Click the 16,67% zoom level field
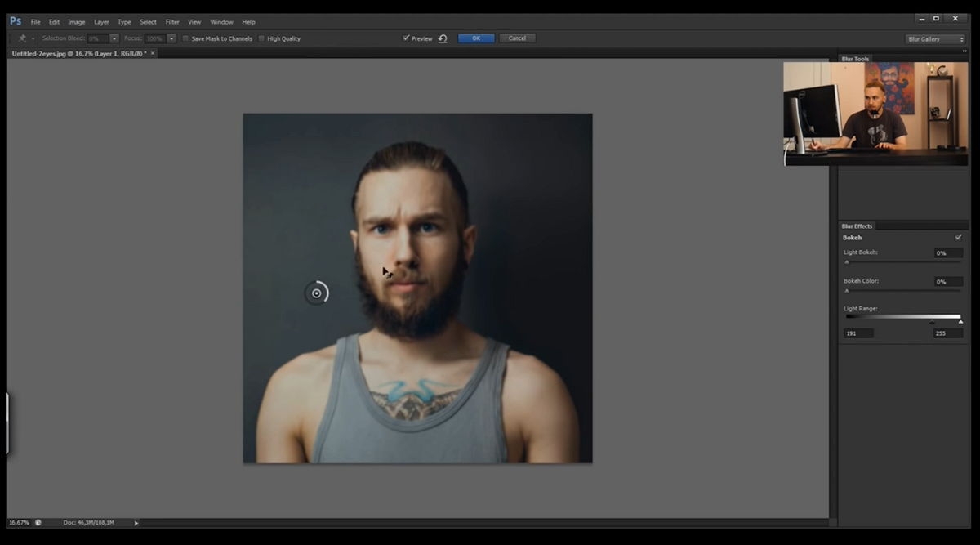This screenshot has height=545, width=980. (20, 523)
